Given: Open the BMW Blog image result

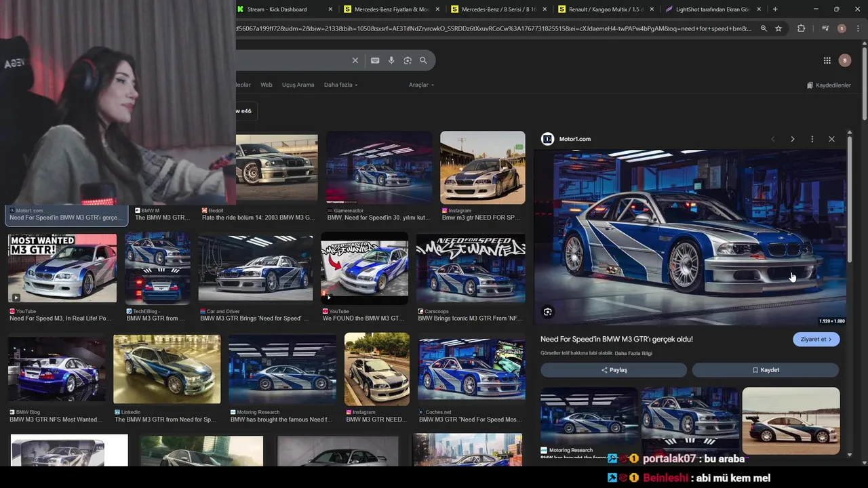Looking at the screenshot, I should (57, 369).
